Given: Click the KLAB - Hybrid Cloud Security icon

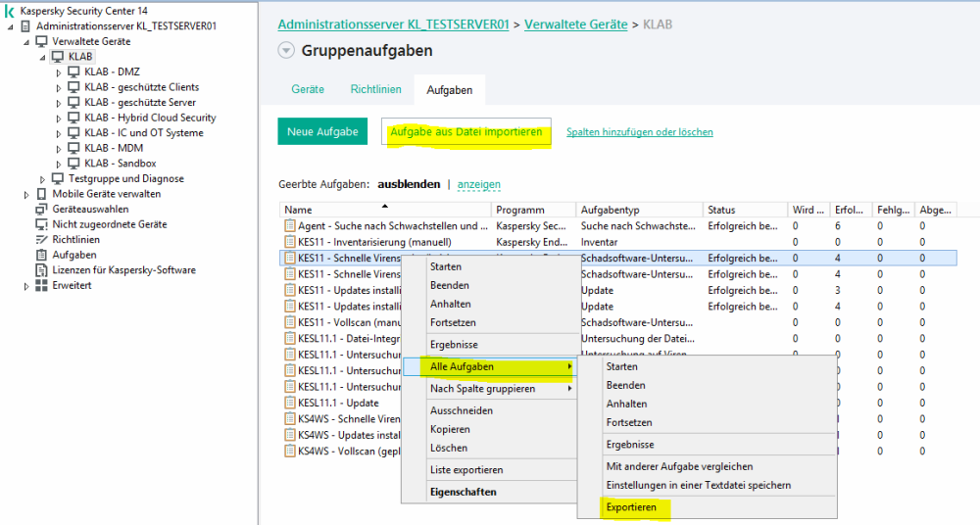Looking at the screenshot, I should tap(73, 118).
